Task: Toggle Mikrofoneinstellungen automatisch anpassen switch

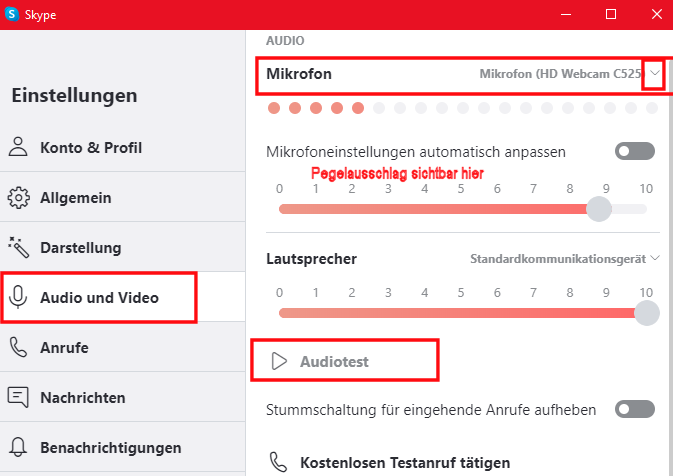Action: point(635,151)
